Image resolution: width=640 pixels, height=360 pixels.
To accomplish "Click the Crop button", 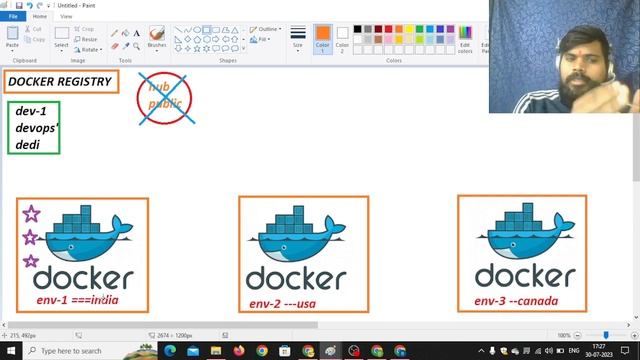I will tap(84, 29).
